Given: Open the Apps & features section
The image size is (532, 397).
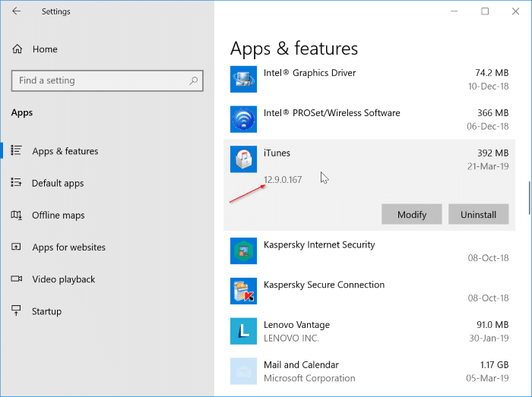Looking at the screenshot, I should coord(65,151).
